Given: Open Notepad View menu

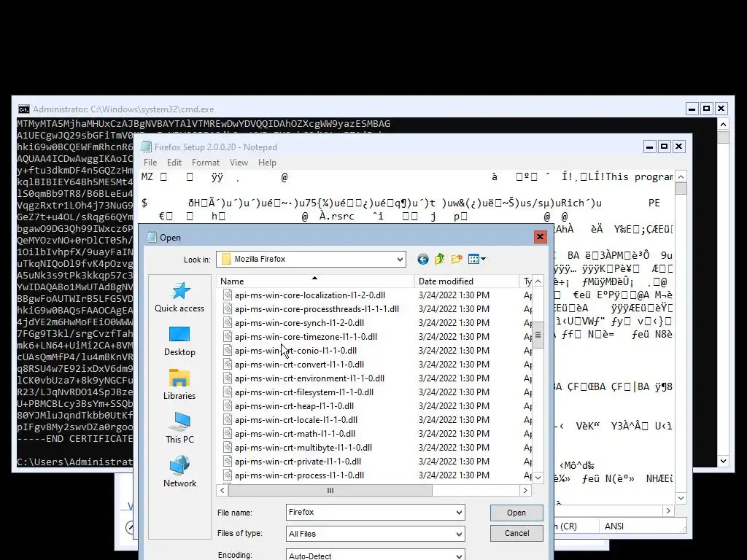Looking at the screenshot, I should [239, 163].
